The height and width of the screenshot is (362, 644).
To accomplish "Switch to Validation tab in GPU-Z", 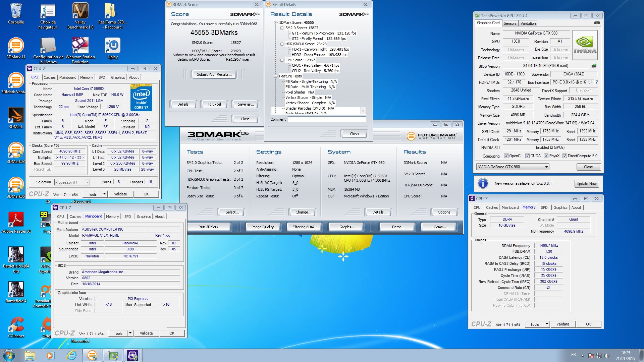I will 528,23.
